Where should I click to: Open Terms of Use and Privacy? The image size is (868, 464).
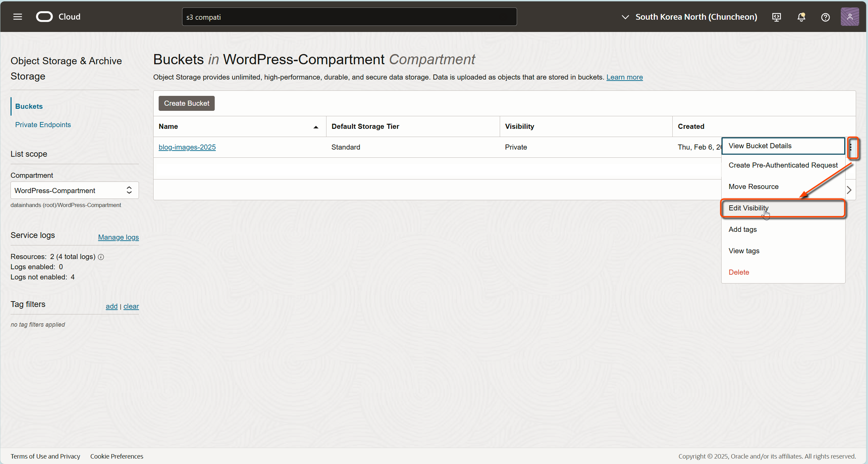pos(45,456)
